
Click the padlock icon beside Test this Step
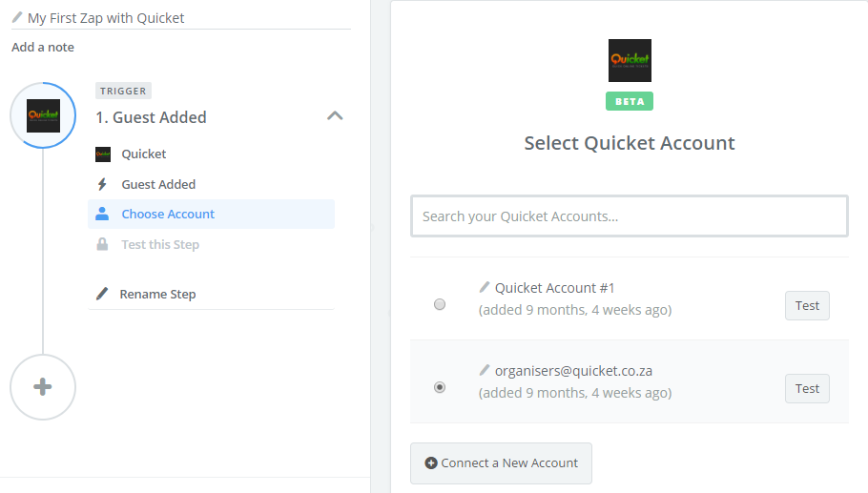tap(102, 245)
